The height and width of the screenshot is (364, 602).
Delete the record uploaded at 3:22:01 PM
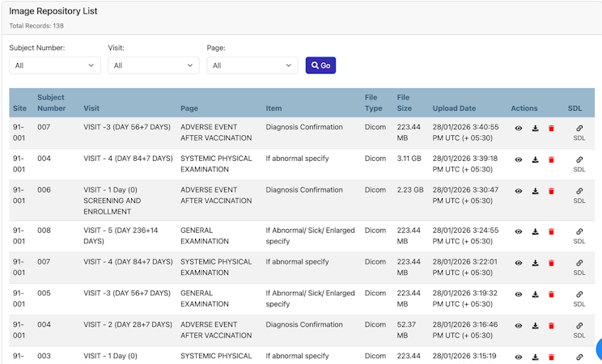(551, 263)
